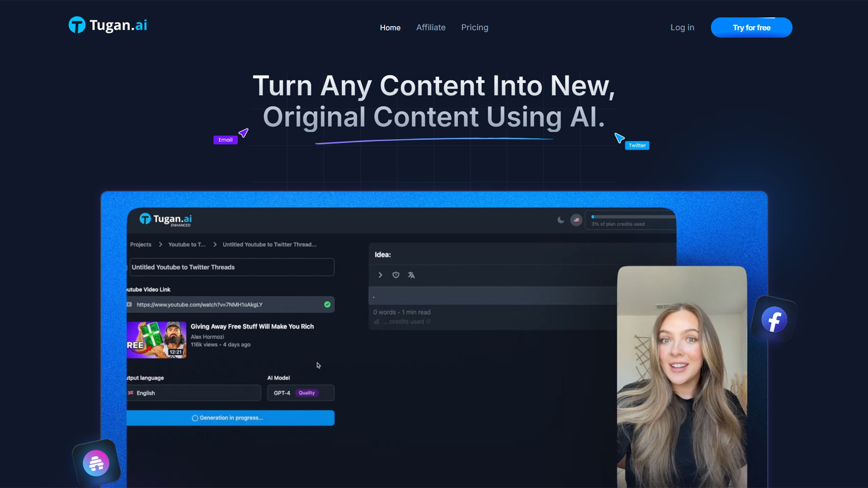
Task: Click the credits used info icon
Action: coord(428,322)
